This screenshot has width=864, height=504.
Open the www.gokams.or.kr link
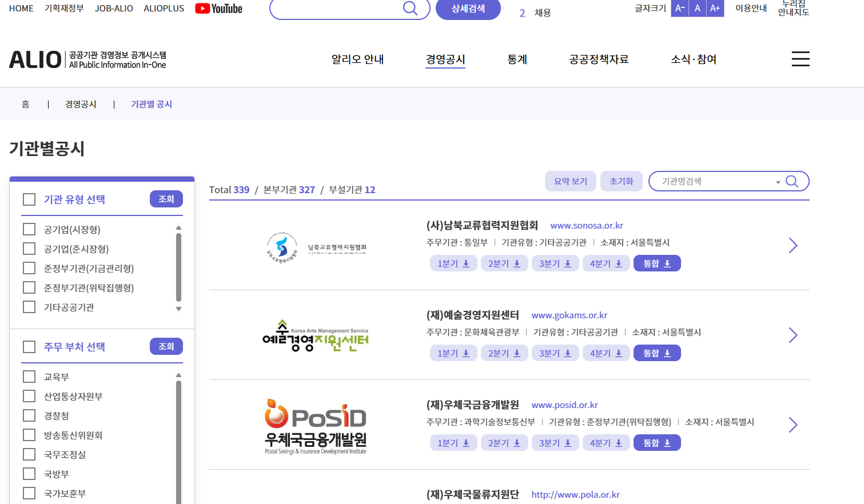click(570, 315)
